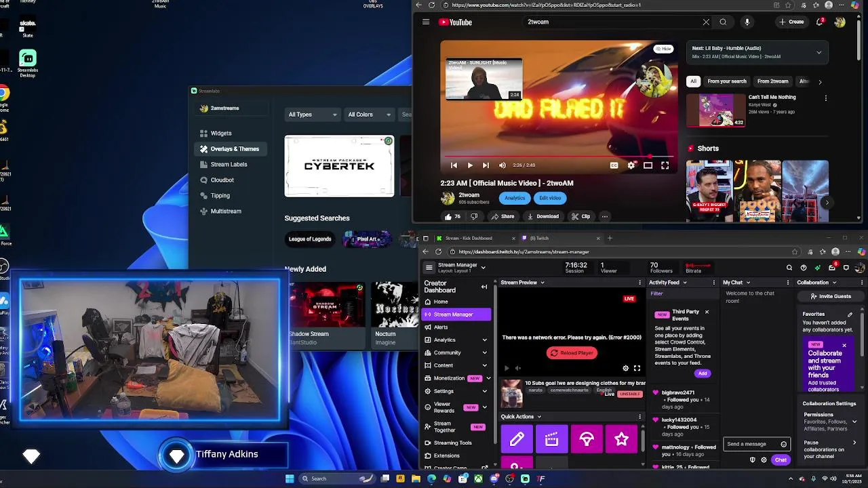Select the 'From your search' filter chip
Screen dimensions: 868x488
[727, 81]
